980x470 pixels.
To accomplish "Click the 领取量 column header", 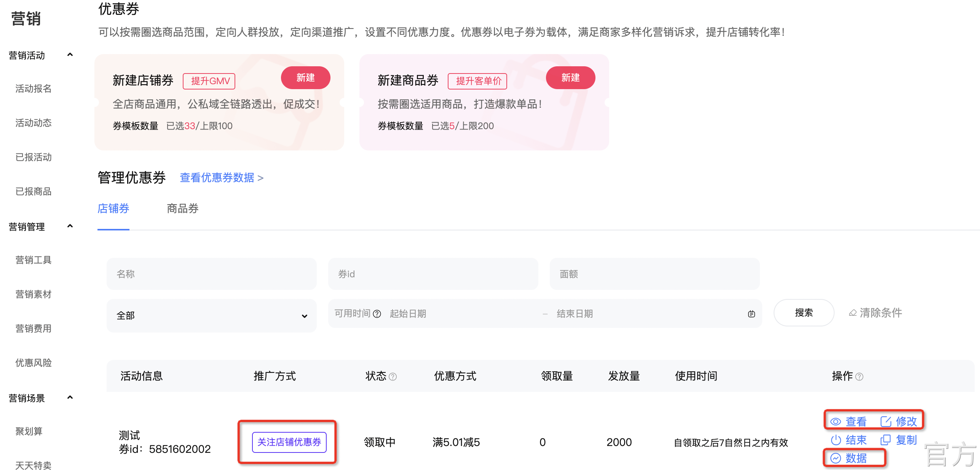I will pos(557,376).
